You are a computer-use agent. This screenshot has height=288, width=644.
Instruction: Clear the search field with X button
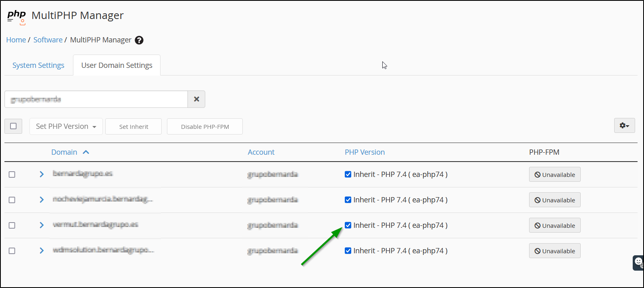coord(196,99)
